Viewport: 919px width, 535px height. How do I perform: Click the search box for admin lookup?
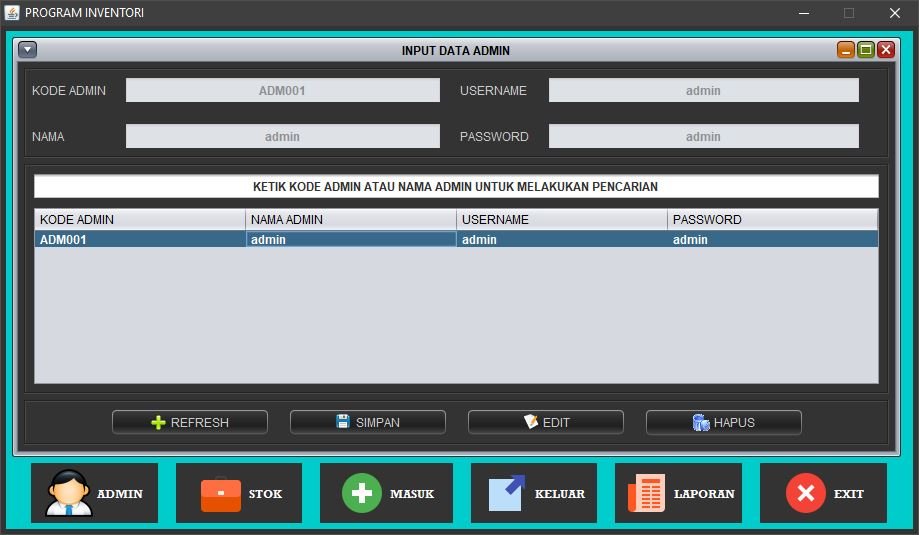coord(456,186)
